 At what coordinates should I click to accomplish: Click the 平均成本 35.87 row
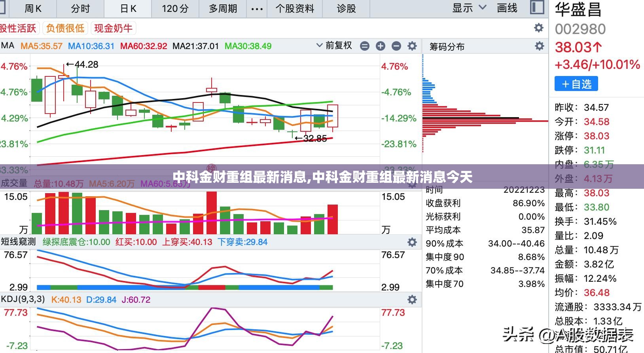click(485, 230)
